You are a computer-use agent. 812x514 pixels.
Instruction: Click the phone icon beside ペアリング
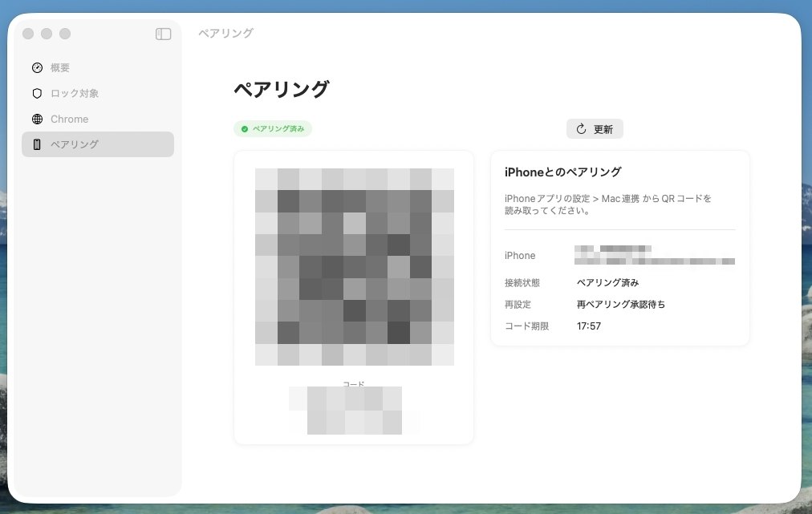pos(37,144)
